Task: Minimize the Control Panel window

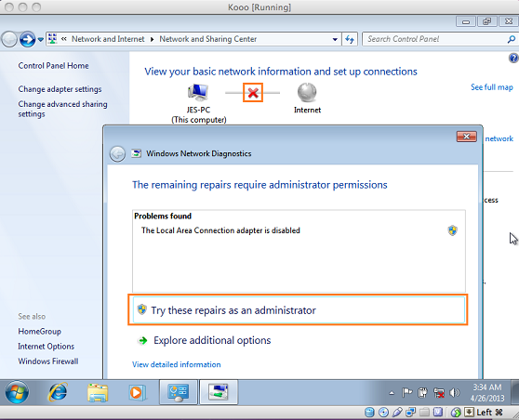Action: (x=466, y=21)
